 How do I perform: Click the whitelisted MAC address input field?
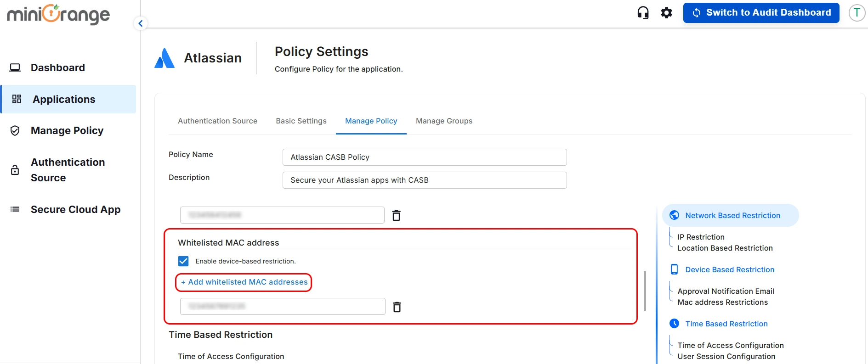coord(283,306)
